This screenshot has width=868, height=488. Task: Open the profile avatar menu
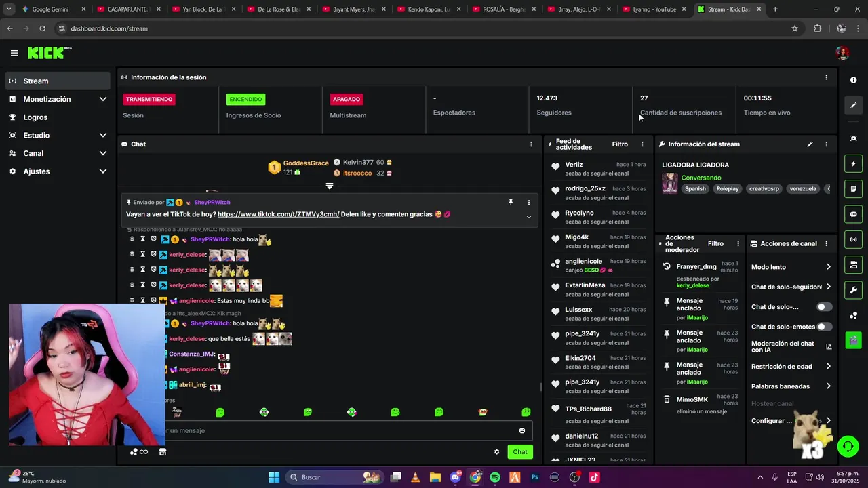point(842,53)
